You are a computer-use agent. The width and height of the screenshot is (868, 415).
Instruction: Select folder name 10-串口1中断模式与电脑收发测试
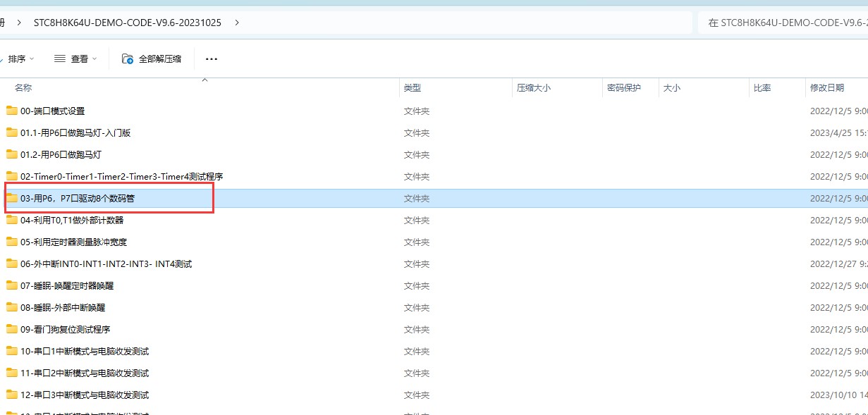(85, 351)
